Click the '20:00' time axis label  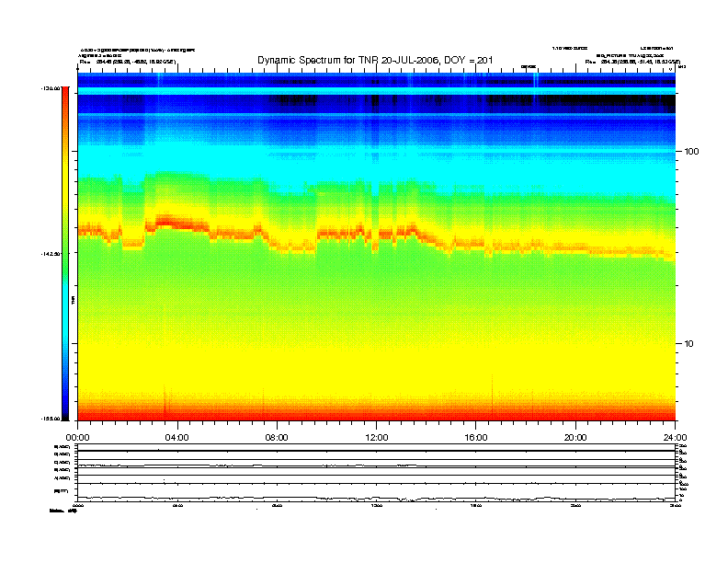tap(575, 438)
